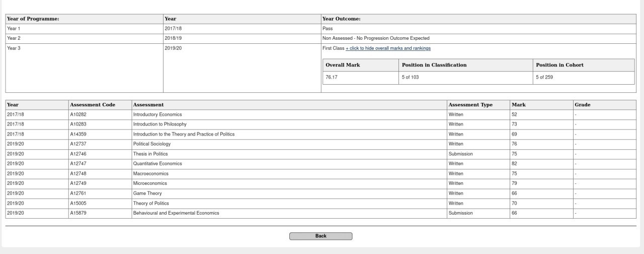Select the Non Assessed outcome text
The height and width of the screenshot is (254, 644).
click(x=376, y=38)
